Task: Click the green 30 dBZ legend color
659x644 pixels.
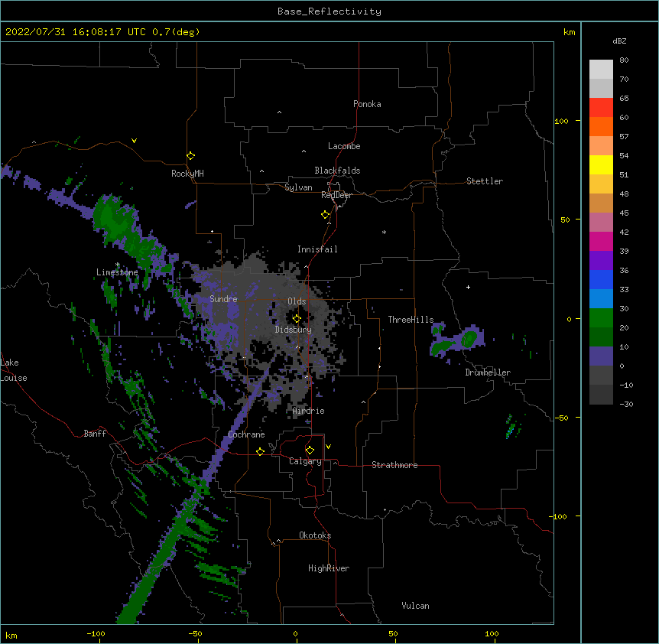Action: point(601,318)
